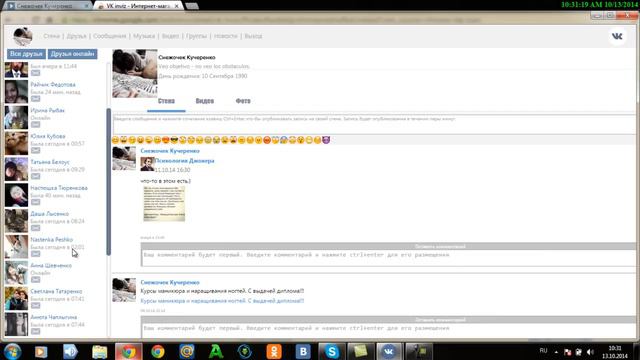640x360 pixels.
Task: Click message envelope icon under Nastenka Peshko
Action: (36, 254)
